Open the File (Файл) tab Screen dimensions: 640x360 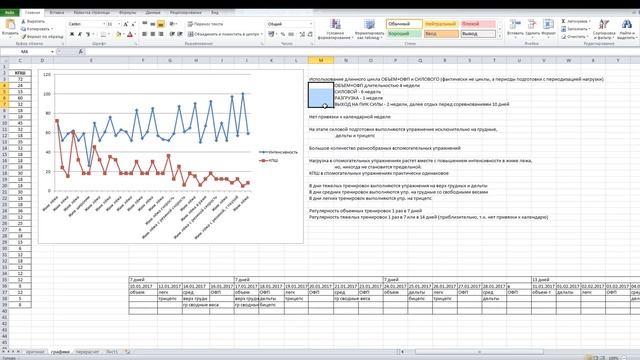click(9, 13)
